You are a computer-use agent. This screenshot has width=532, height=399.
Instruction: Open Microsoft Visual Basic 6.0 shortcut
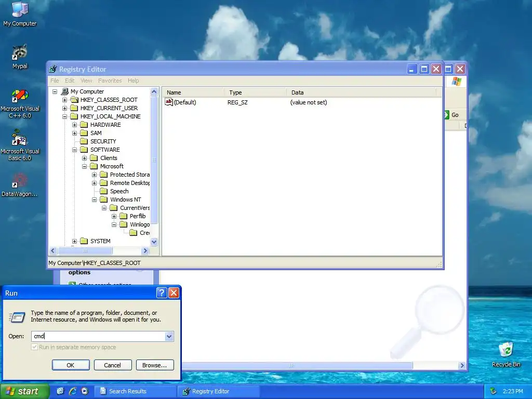[x=20, y=145]
